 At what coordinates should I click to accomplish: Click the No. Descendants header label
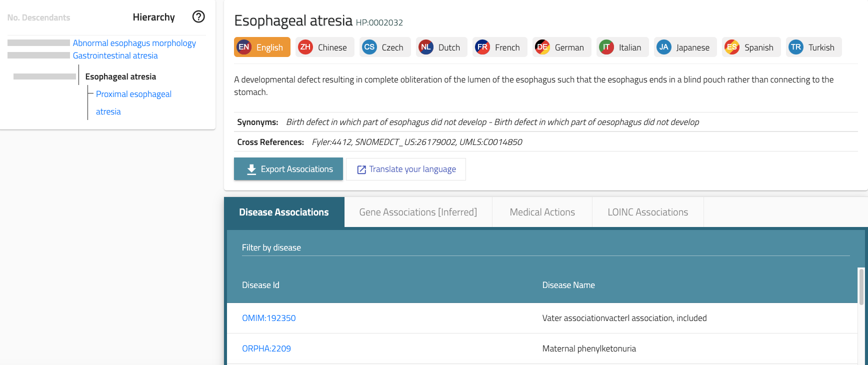point(39,17)
